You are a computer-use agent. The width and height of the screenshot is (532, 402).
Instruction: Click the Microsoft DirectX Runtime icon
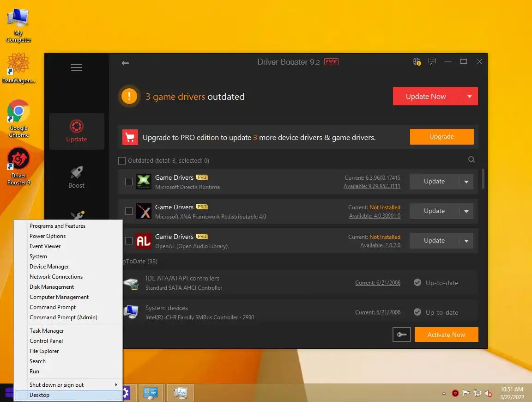tap(144, 182)
